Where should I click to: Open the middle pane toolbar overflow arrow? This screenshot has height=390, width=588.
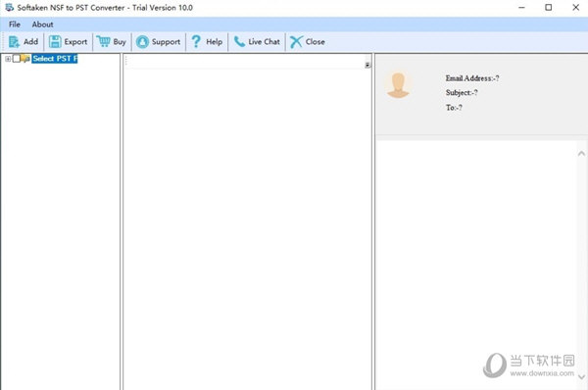367,66
